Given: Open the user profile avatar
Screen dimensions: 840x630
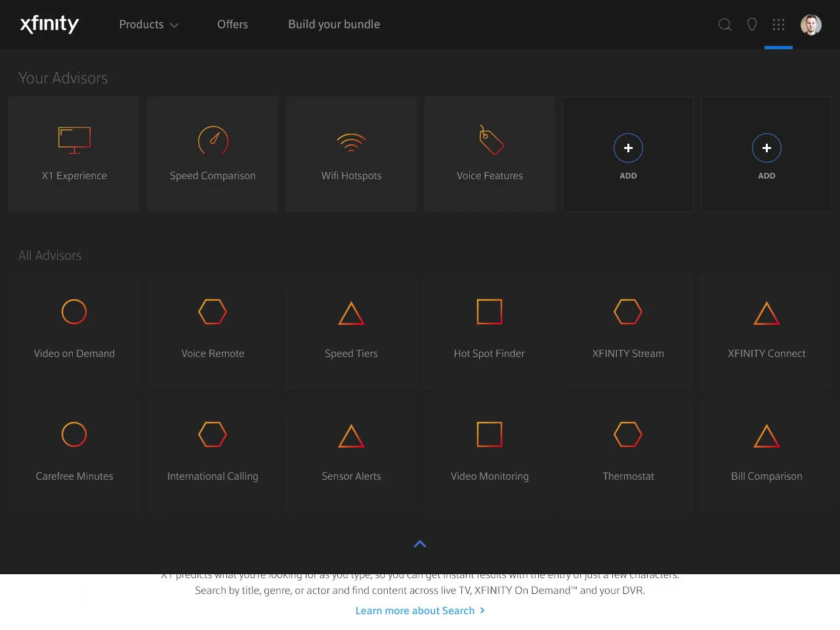Looking at the screenshot, I should tap(811, 24).
